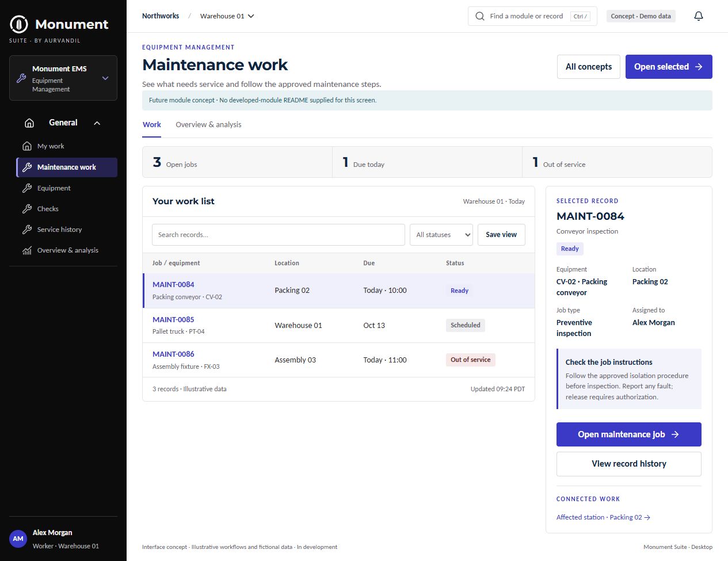Click the search magnifier icon
728x561 pixels.
(480, 16)
